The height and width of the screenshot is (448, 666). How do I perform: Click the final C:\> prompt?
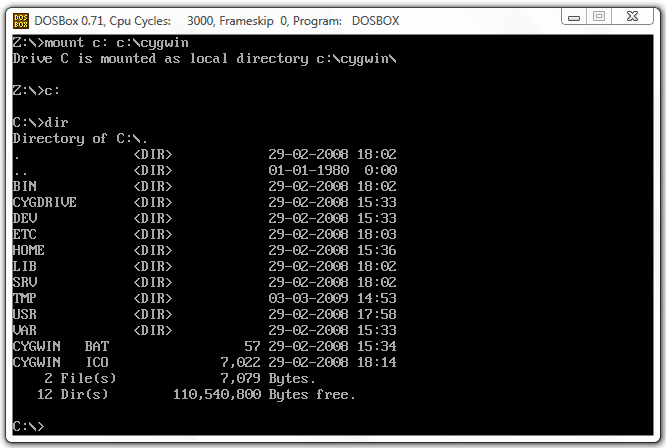(x=28, y=426)
